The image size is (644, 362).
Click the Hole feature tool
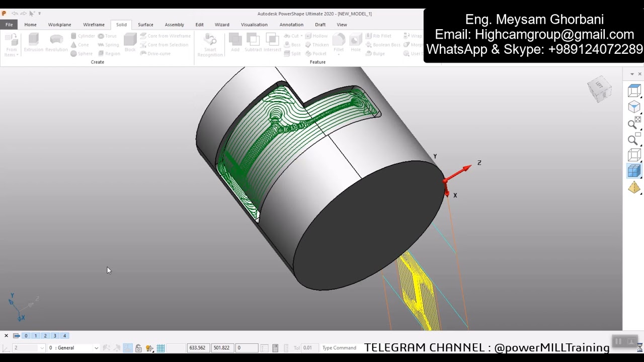(356, 43)
